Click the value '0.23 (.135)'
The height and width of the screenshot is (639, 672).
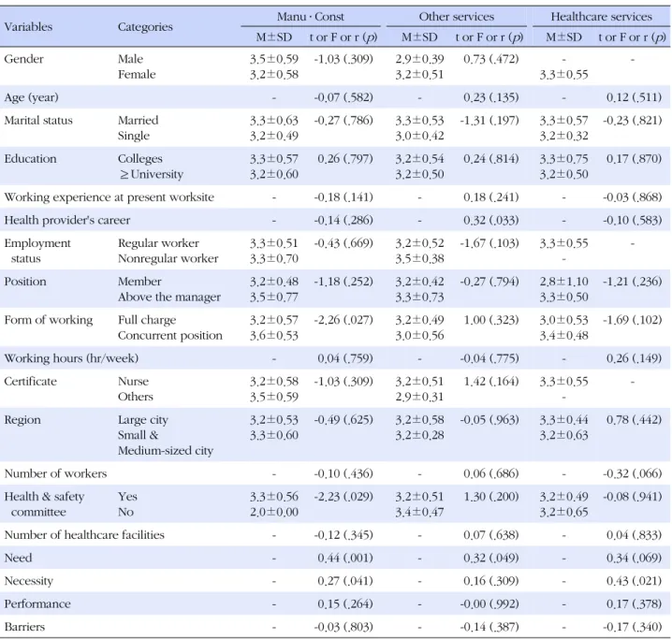(x=490, y=97)
